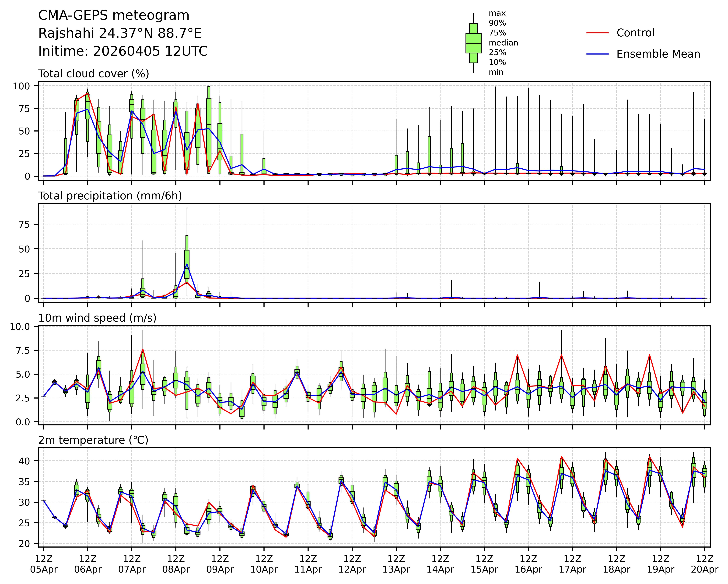Click the Total precipitation panel title
The width and height of the screenshot is (728, 584).
[110, 196]
